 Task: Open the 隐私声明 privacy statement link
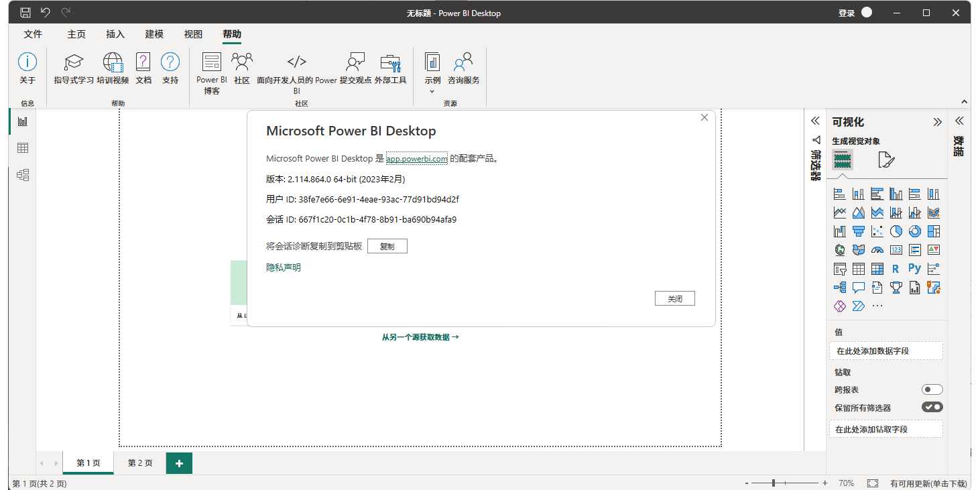click(x=284, y=267)
